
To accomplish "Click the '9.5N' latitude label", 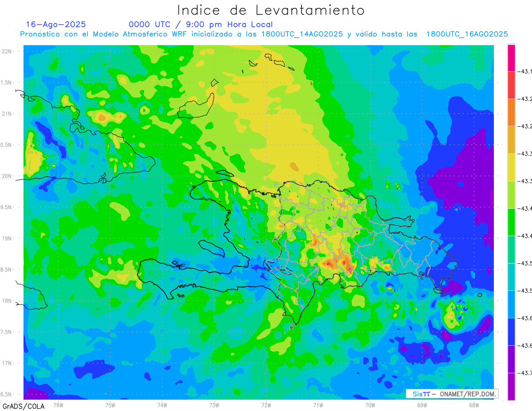I will pyautogui.click(x=7, y=207).
